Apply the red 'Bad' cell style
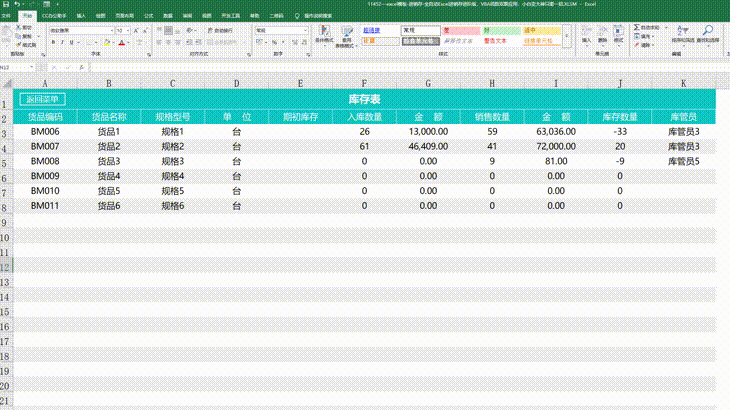Viewport: 730px width, 410px height. point(461,31)
